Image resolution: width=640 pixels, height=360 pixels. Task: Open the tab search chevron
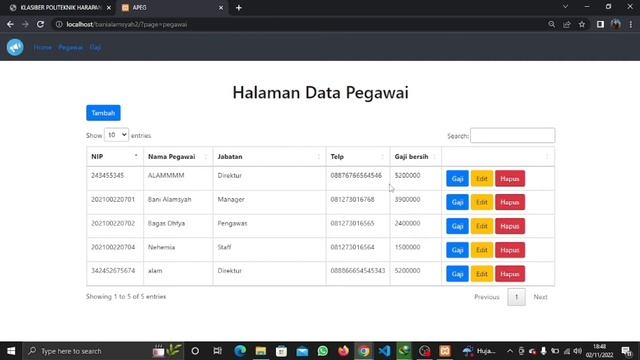pos(565,7)
